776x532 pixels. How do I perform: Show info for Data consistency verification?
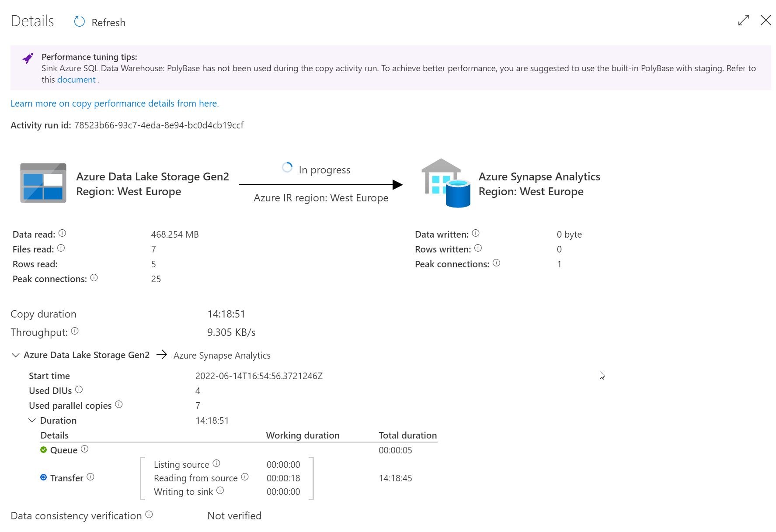pyautogui.click(x=149, y=515)
